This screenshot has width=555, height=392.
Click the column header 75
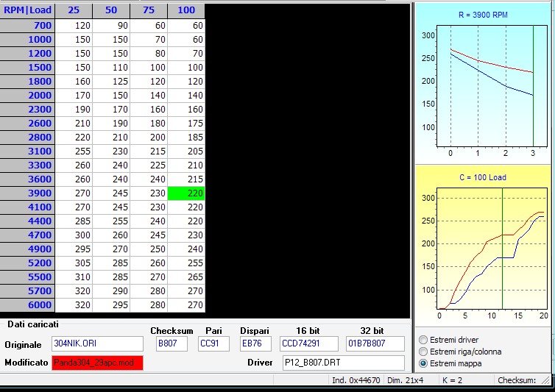pos(149,10)
